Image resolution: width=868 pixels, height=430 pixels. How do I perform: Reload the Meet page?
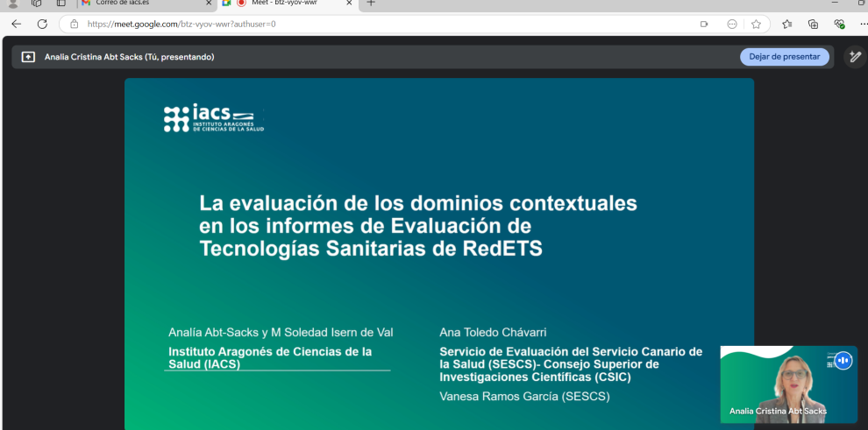[x=42, y=24]
